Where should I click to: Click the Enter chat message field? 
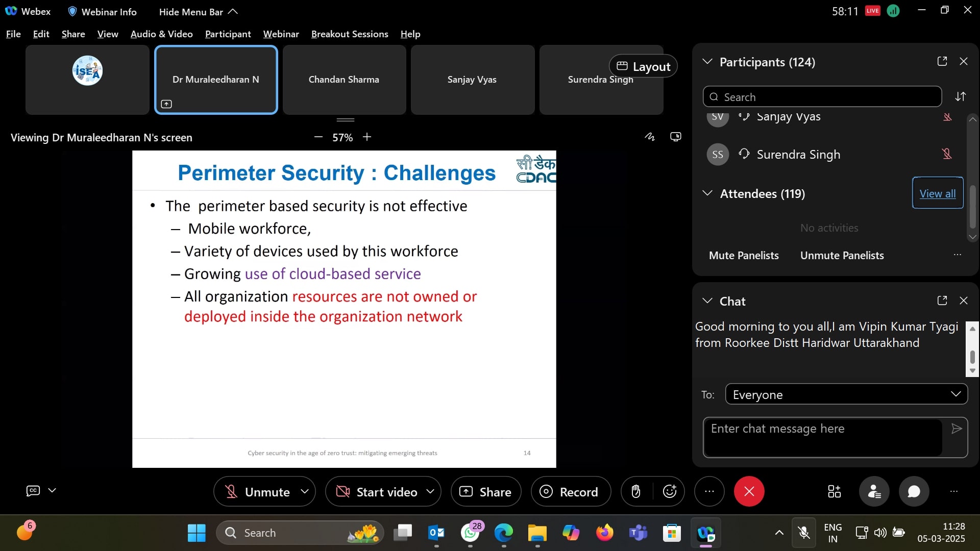822,437
